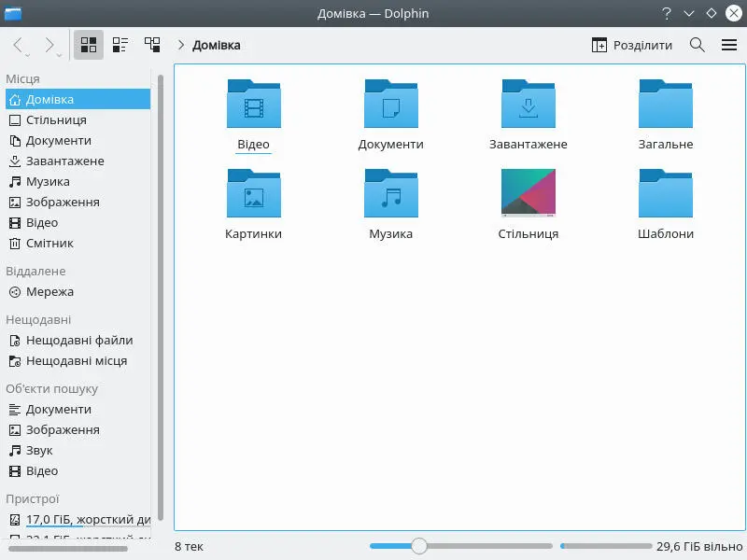Select Документи under Місця in sidebar
The image size is (747, 560).
point(78,141)
